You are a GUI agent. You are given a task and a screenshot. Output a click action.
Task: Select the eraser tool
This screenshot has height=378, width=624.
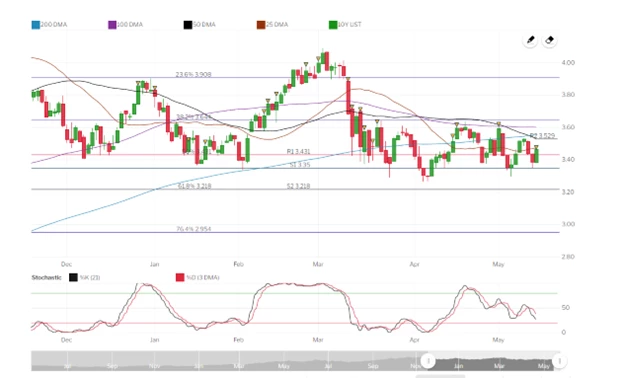pos(549,40)
